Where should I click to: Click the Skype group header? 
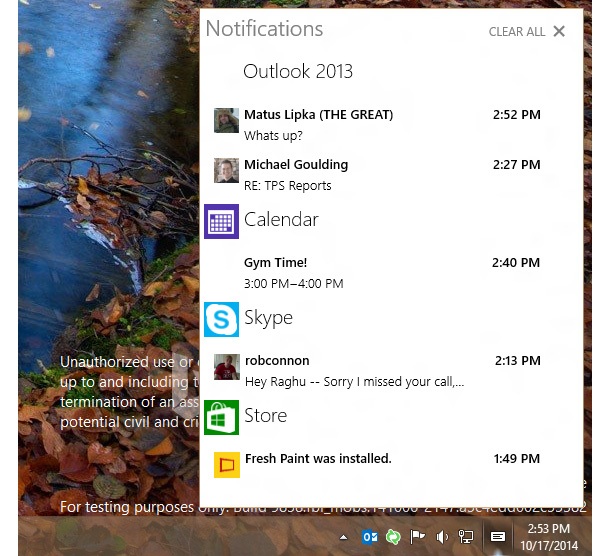click(268, 317)
